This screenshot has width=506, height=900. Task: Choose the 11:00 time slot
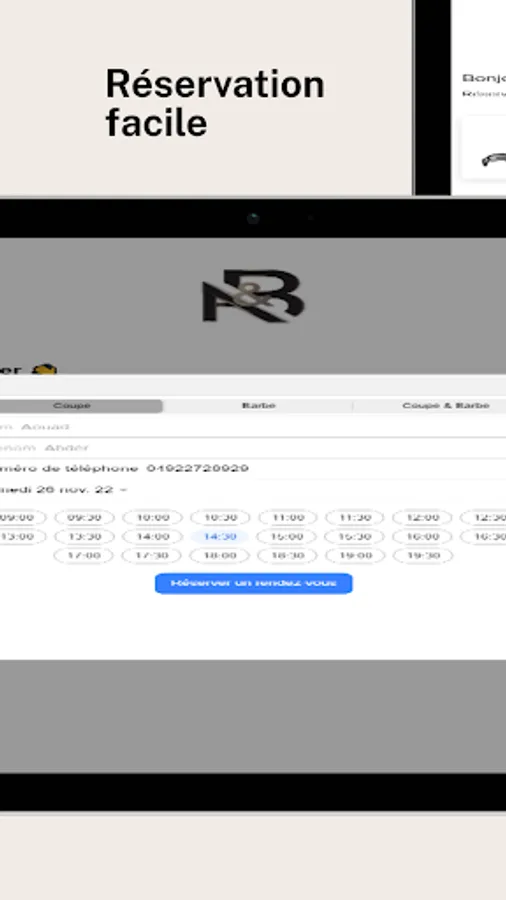point(287,518)
